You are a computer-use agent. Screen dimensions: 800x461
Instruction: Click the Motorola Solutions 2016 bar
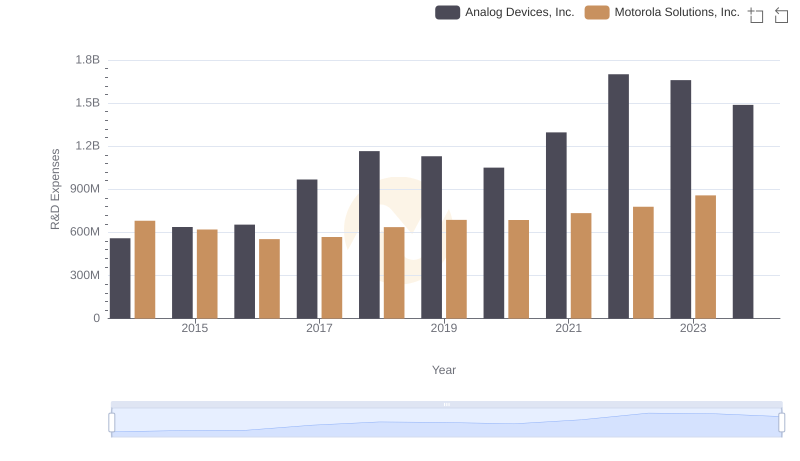pyautogui.click(x=269, y=279)
